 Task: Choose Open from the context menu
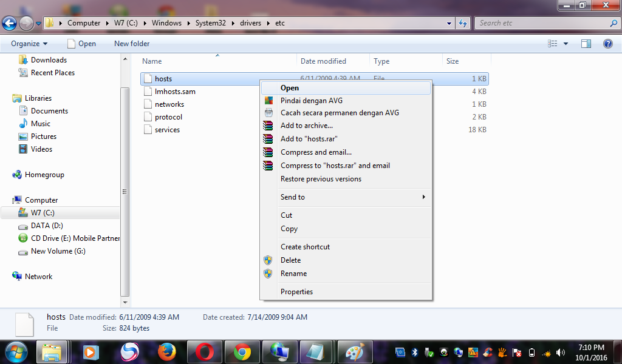tap(346, 88)
